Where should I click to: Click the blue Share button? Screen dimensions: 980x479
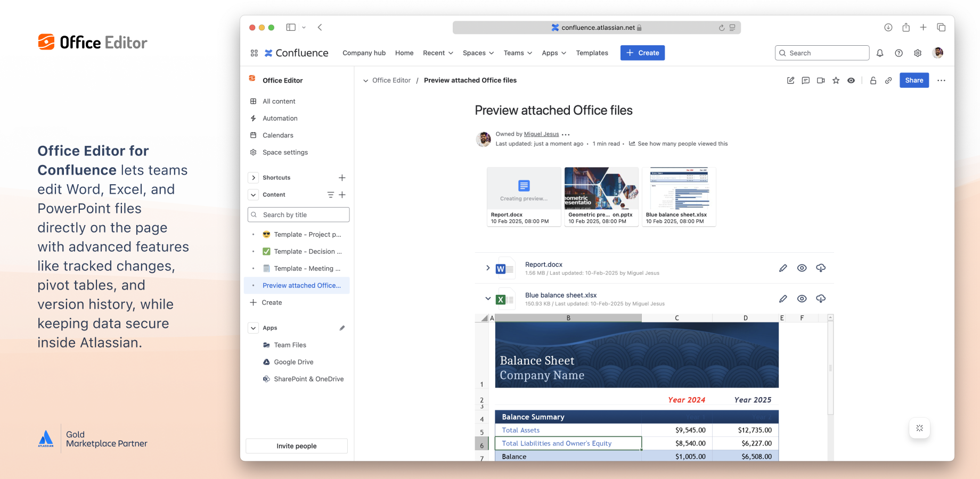[x=914, y=80]
